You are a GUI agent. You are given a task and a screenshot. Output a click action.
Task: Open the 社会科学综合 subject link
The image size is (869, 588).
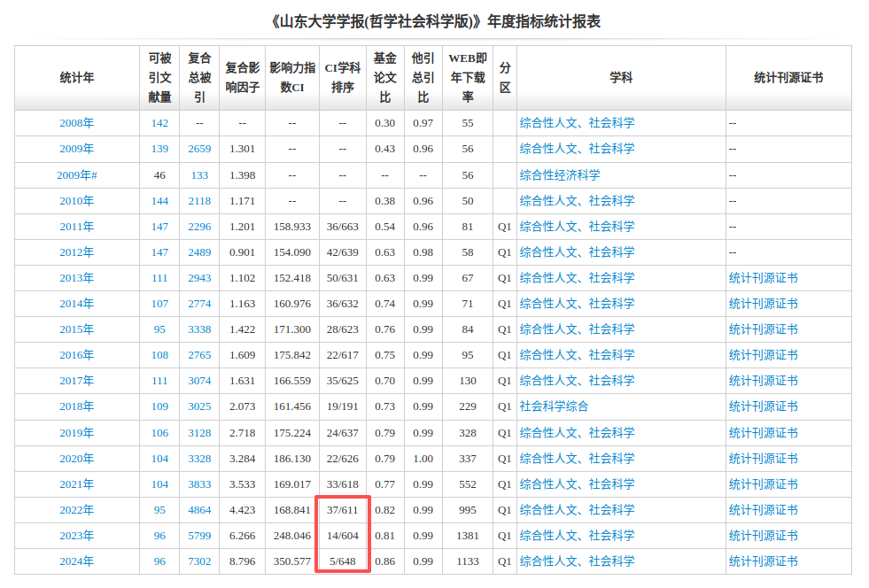tap(554, 406)
